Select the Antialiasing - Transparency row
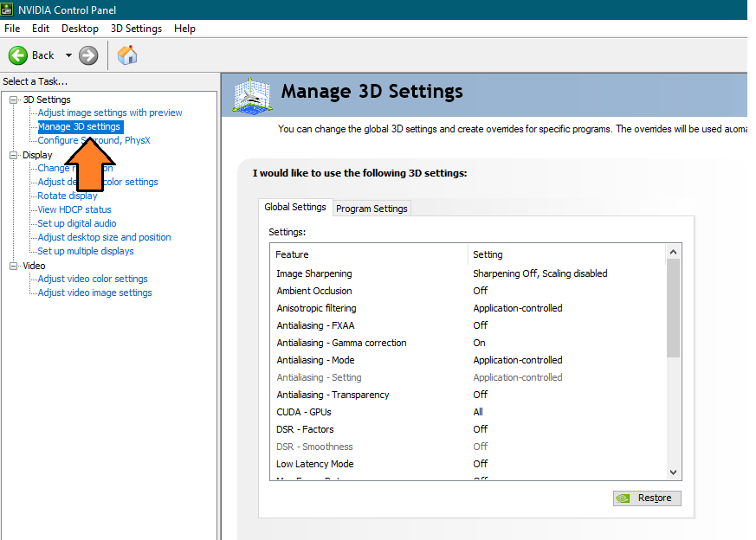Image resolution: width=756 pixels, height=540 pixels. coord(468,395)
